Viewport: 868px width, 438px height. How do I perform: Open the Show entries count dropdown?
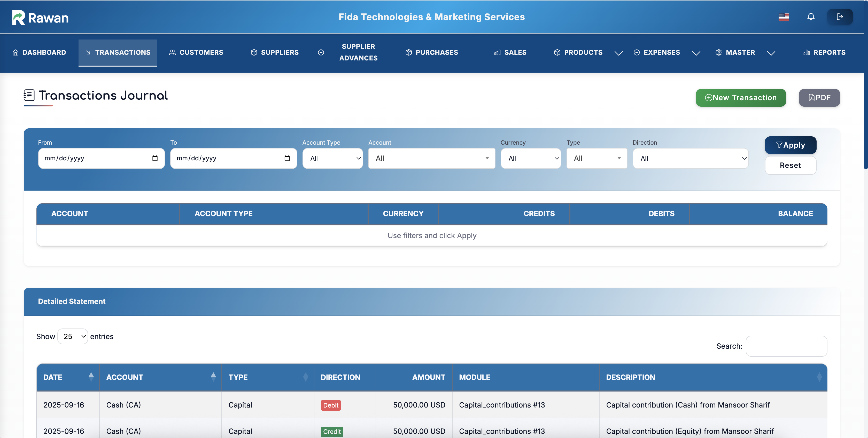(73, 336)
